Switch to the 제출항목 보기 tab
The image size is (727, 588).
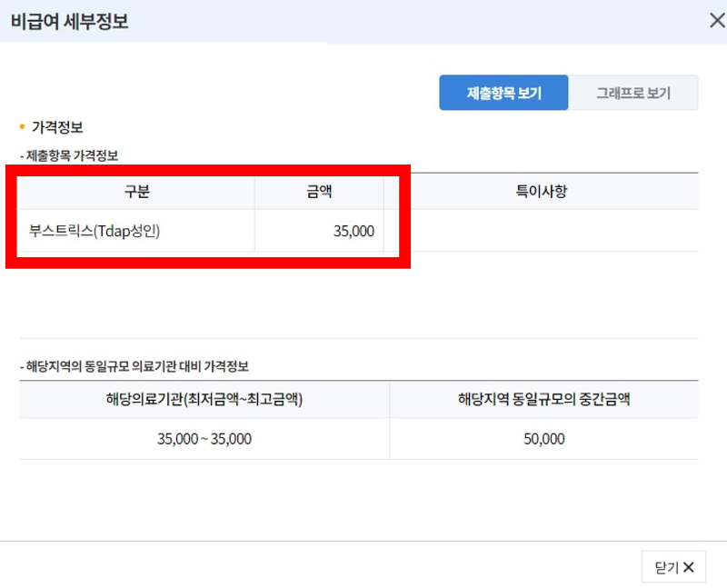click(503, 92)
